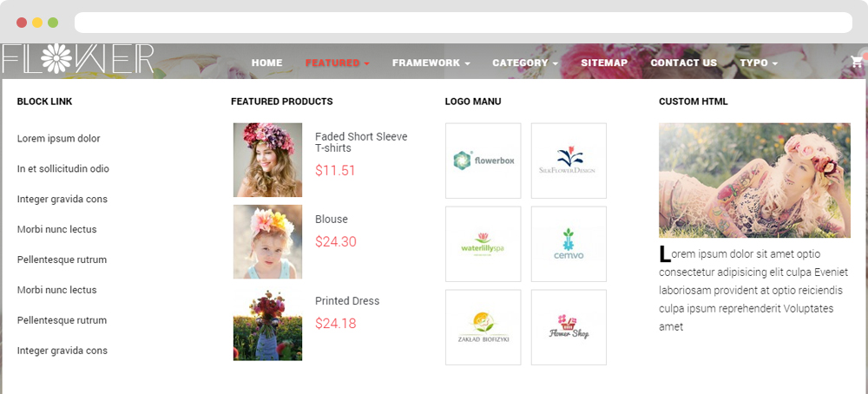Expand the Featured menu dropdown
The height and width of the screenshot is (394, 868).
click(338, 62)
